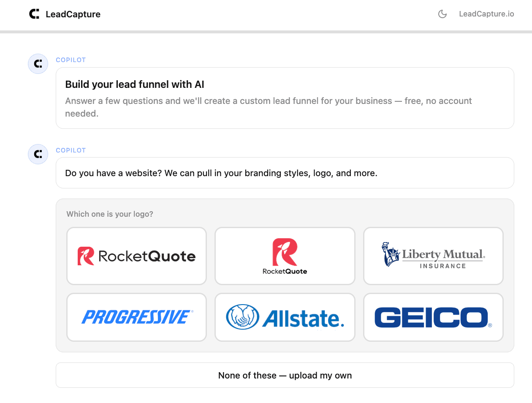
Task: Pick the Progressive logo as your logo
Action: [136, 317]
